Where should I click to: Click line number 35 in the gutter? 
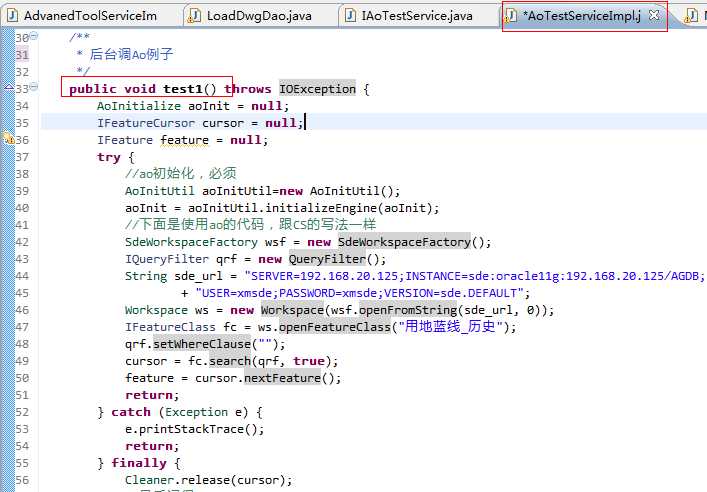22,123
